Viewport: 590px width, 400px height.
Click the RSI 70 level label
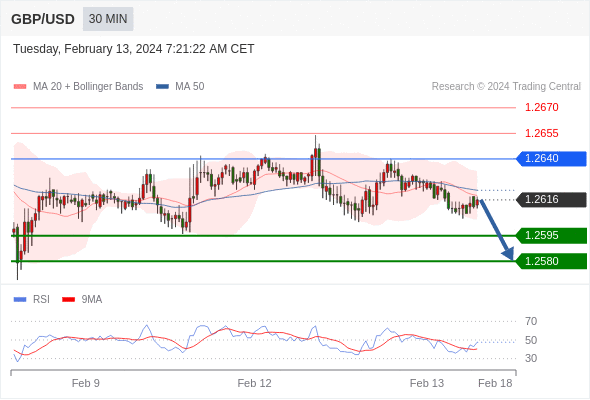[531, 321]
